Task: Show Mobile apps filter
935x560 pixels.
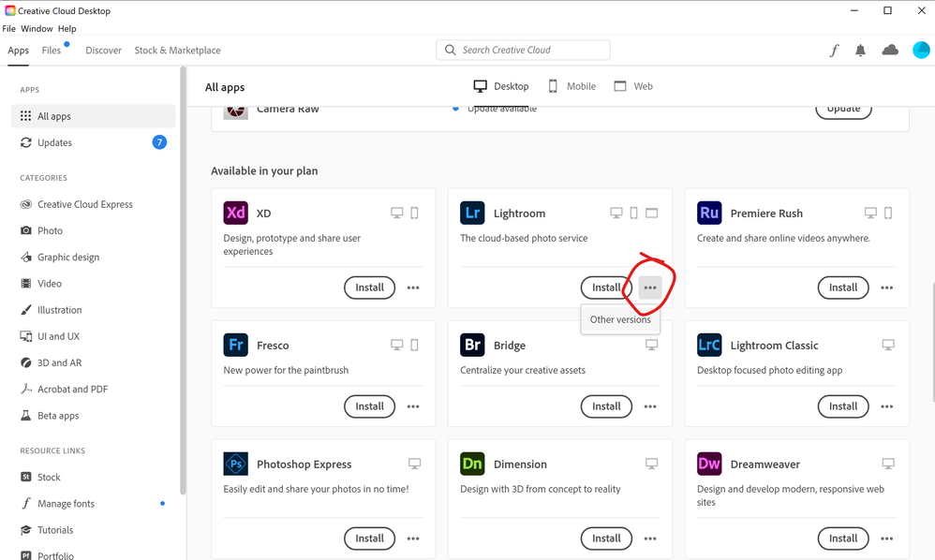Action: point(571,86)
